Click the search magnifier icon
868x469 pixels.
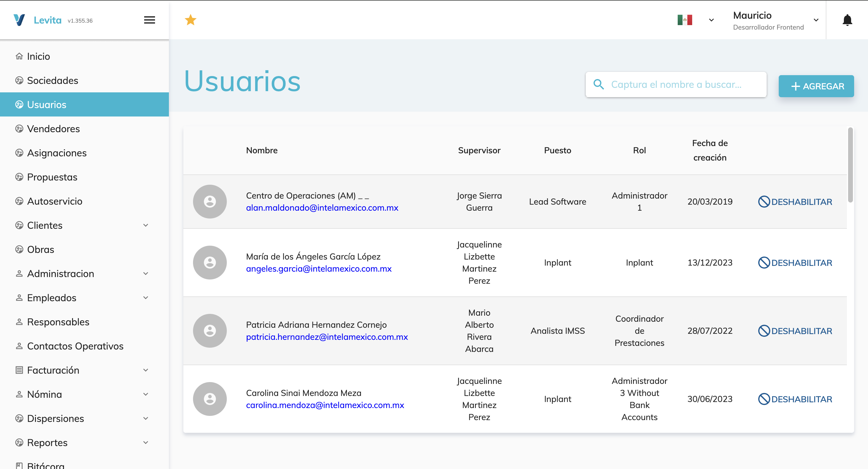click(x=598, y=84)
